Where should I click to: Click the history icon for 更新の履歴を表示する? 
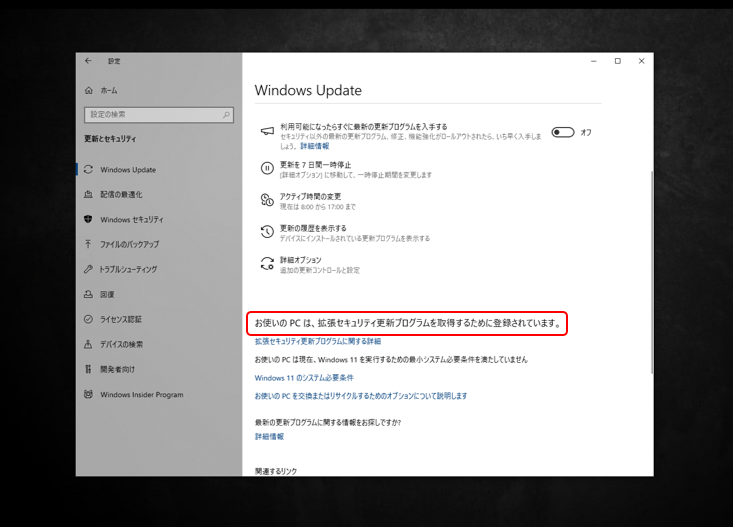(x=267, y=232)
